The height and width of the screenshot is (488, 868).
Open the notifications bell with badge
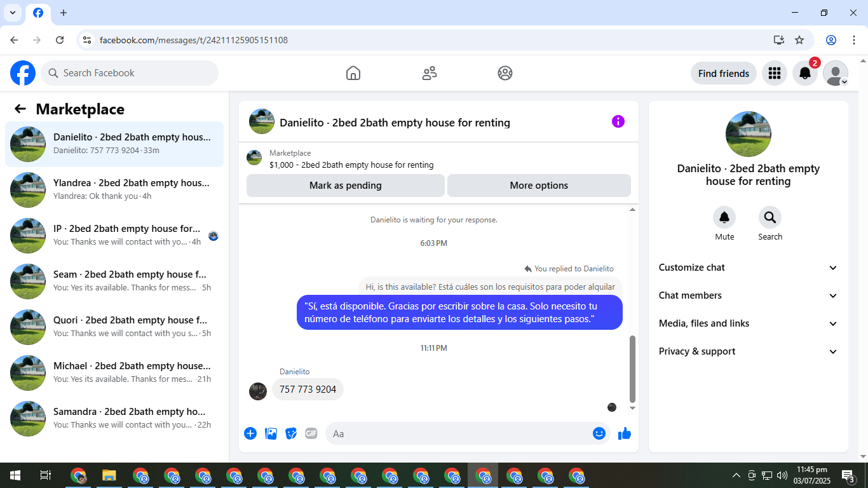(805, 73)
